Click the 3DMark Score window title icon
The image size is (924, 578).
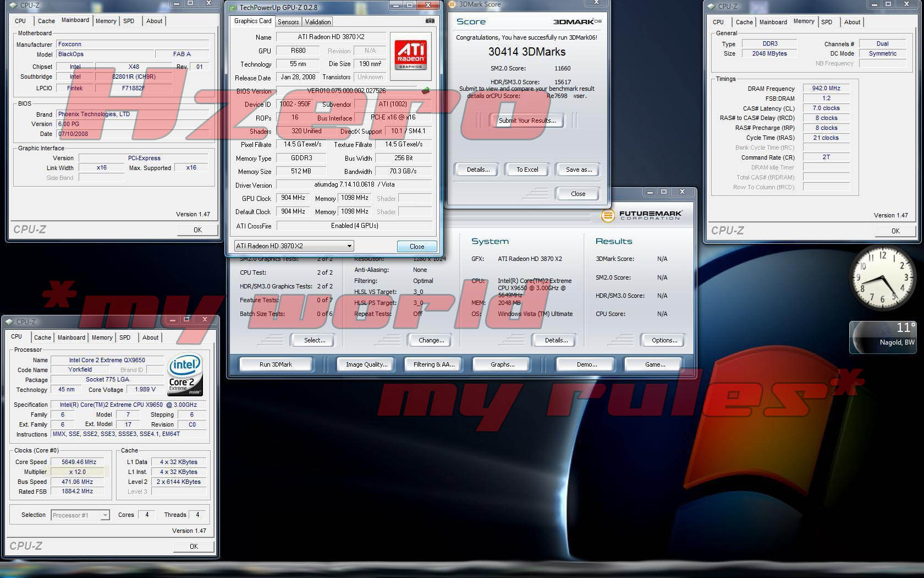[x=452, y=4]
